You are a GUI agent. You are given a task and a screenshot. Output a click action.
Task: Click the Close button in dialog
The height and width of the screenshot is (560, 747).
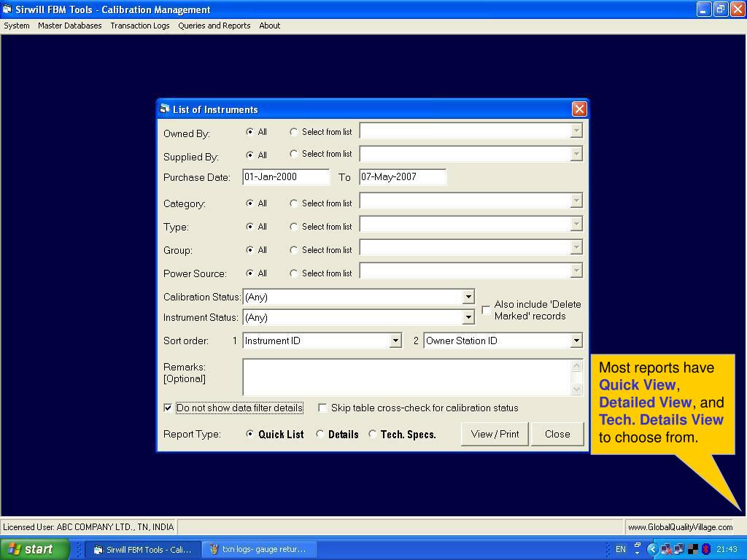[557, 434]
